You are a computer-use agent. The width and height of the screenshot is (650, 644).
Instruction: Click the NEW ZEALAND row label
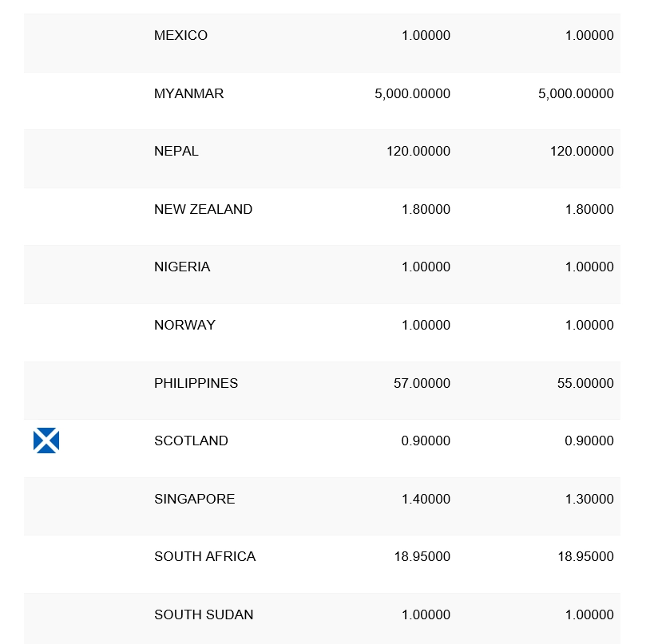(203, 210)
